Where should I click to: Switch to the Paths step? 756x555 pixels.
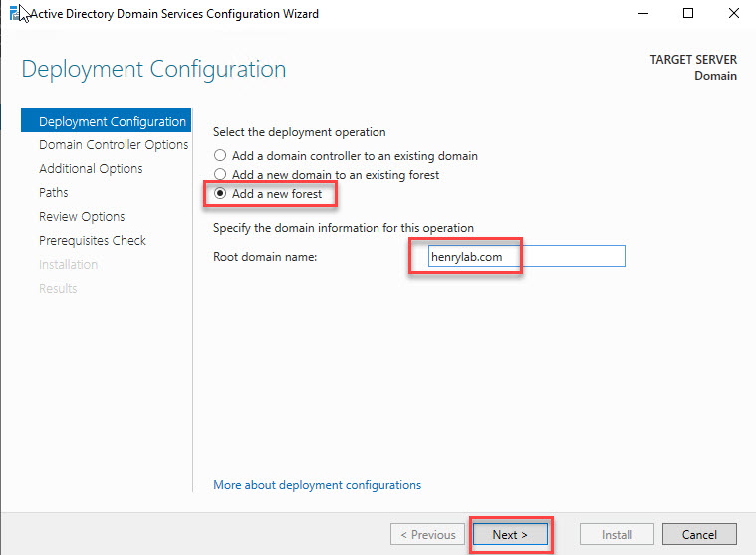tap(54, 193)
